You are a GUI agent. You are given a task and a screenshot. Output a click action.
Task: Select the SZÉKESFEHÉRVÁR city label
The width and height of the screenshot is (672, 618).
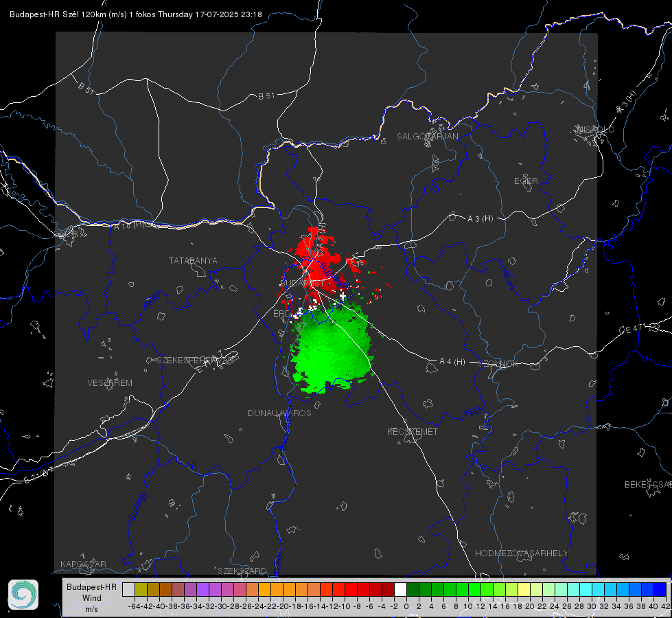pyautogui.click(x=196, y=360)
